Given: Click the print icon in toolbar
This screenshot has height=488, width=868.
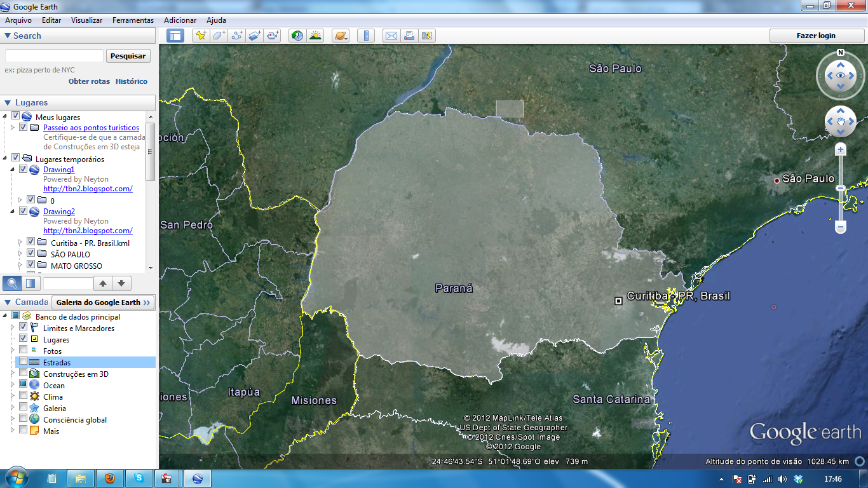Looking at the screenshot, I should click(x=409, y=36).
